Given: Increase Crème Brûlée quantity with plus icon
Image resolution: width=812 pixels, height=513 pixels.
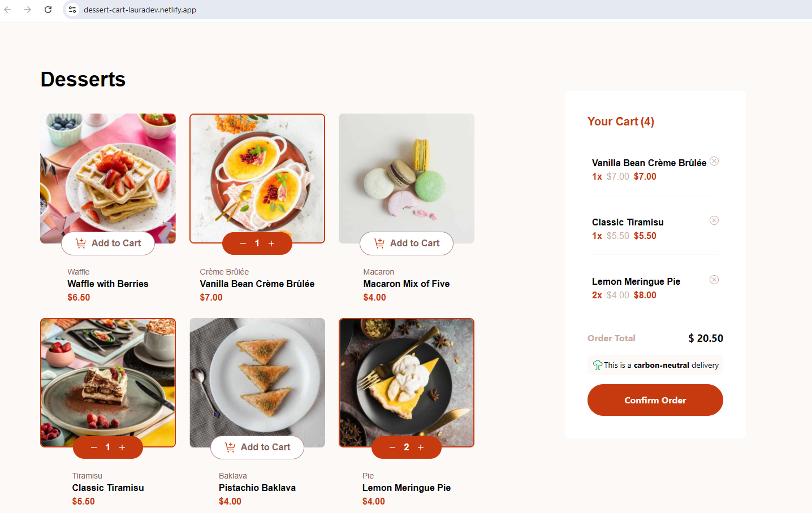Looking at the screenshot, I should (271, 244).
